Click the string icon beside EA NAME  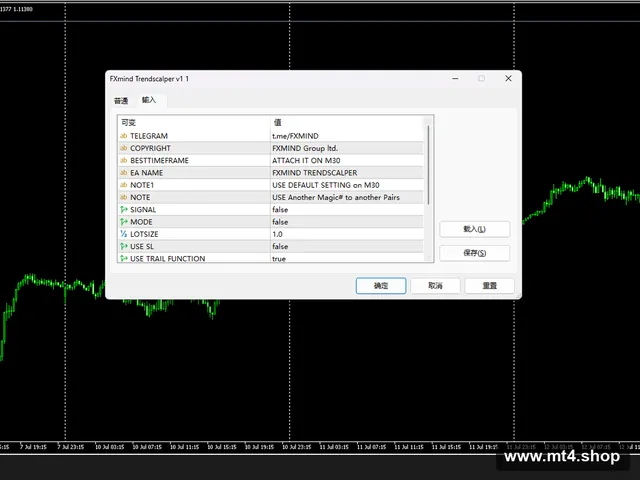[123, 173]
